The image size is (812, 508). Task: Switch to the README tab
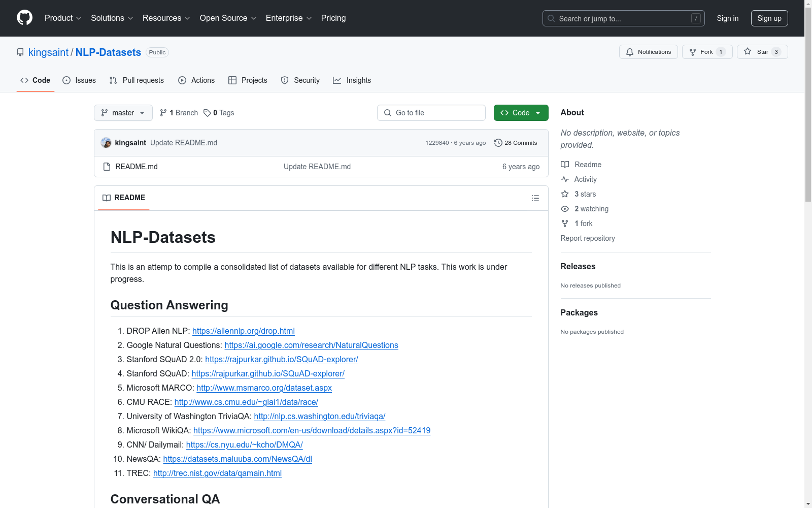click(x=124, y=198)
